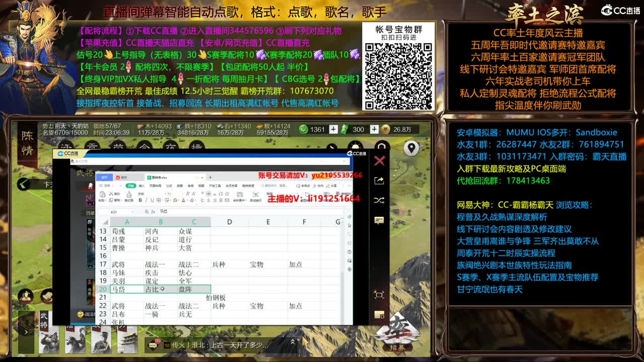Click the red font color A button

pyautogui.click(x=183, y=200)
